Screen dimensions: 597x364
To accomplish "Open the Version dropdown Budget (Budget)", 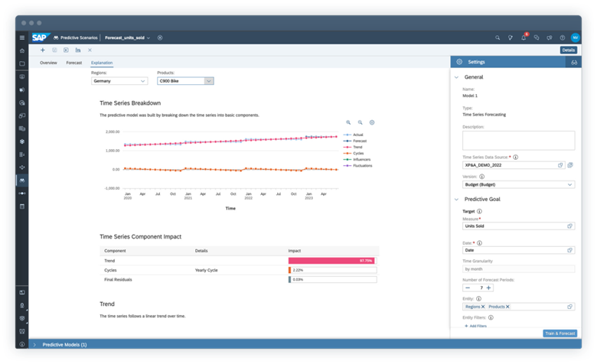I will (x=518, y=184).
